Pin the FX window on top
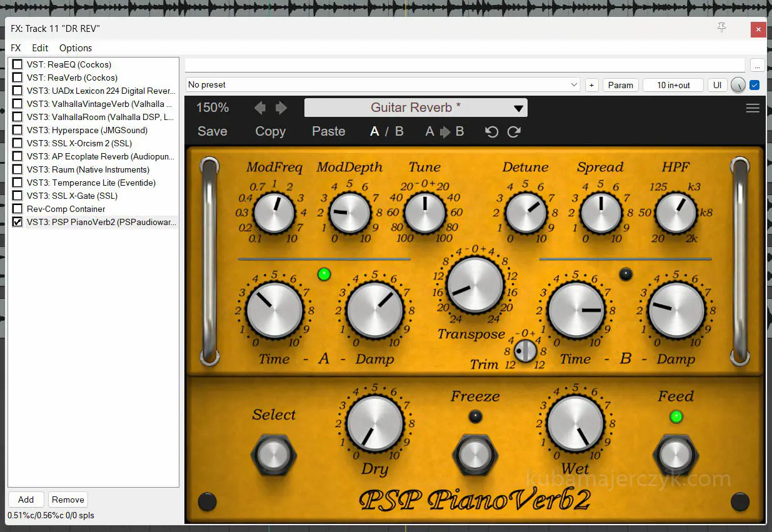 pos(722,28)
